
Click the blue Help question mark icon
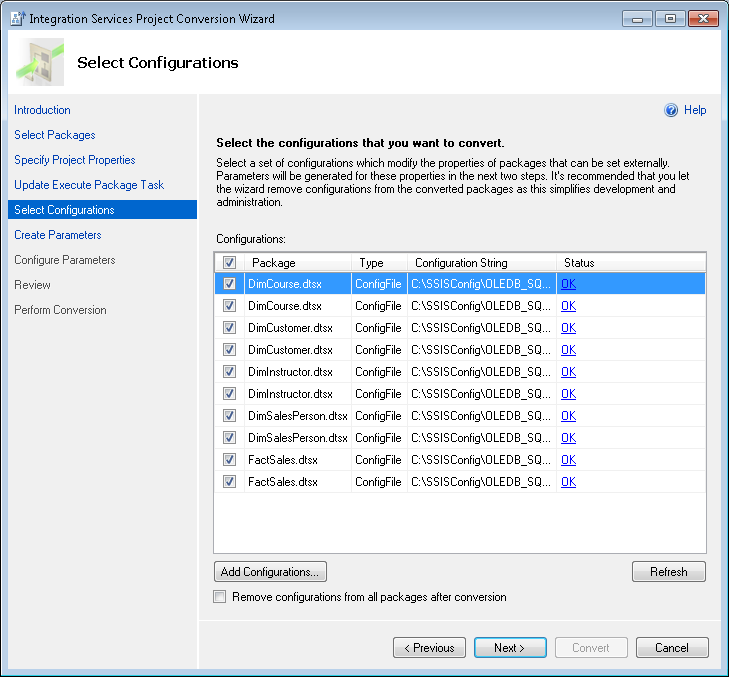pyautogui.click(x=671, y=111)
